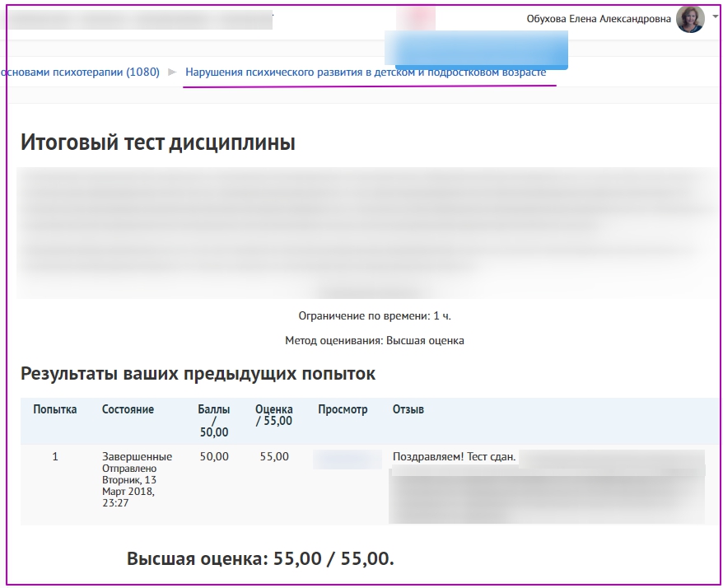Click the 'Состояние' column header
723x588 pixels.
click(128, 409)
